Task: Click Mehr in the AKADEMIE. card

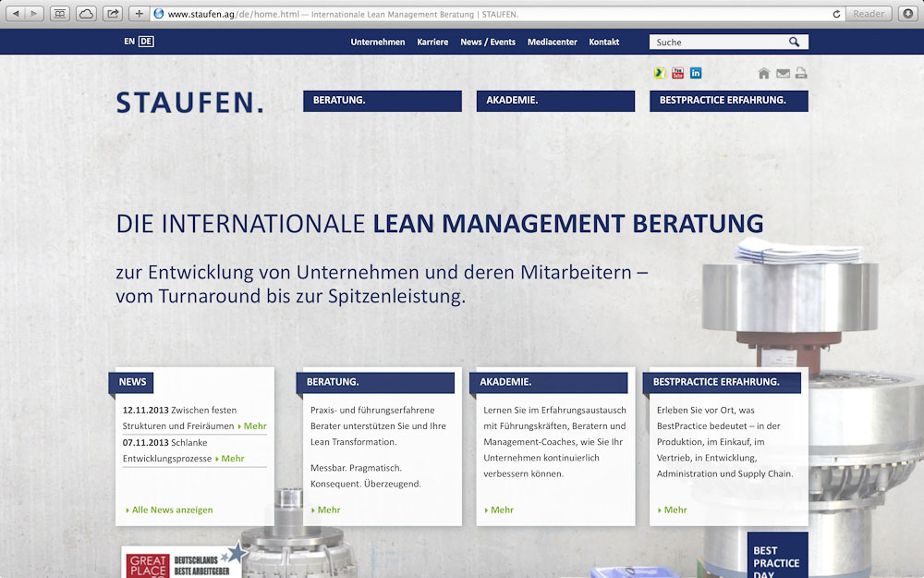Action: tap(499, 510)
